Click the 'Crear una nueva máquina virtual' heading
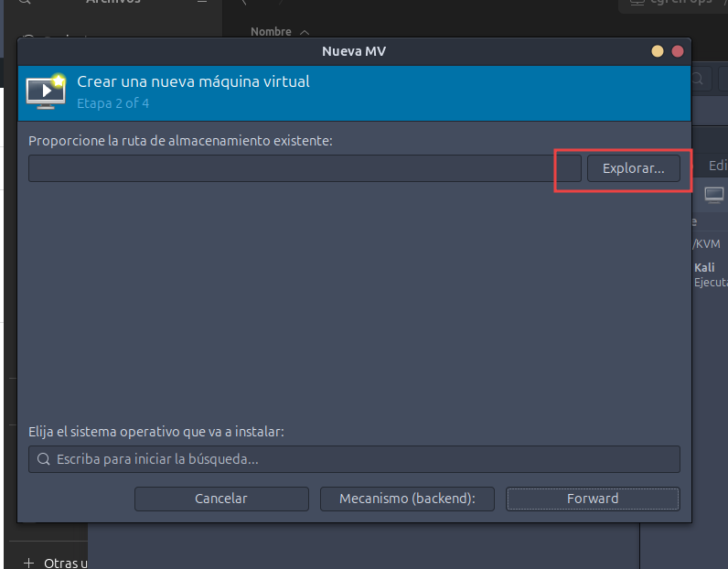 193,81
